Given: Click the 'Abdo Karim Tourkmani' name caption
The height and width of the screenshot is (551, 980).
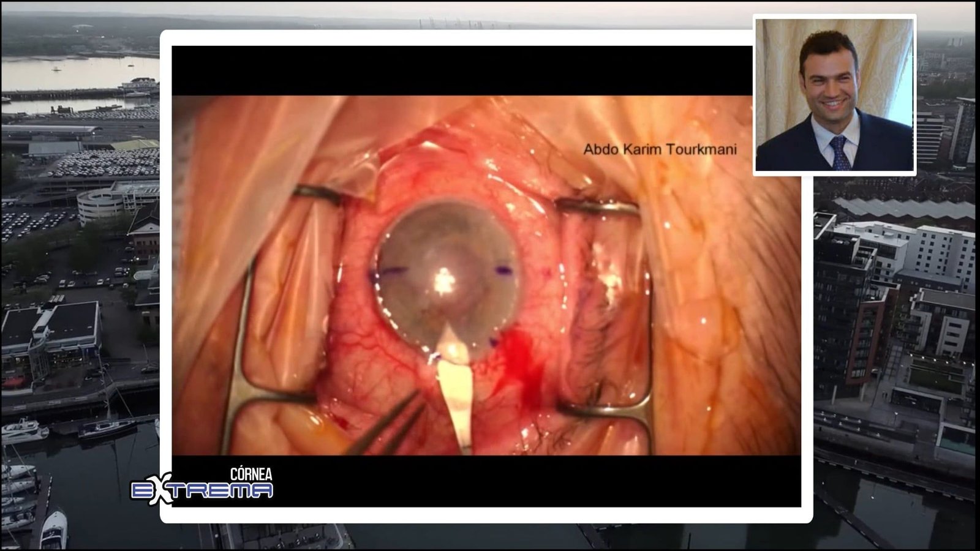Looking at the screenshot, I should pos(660,149).
